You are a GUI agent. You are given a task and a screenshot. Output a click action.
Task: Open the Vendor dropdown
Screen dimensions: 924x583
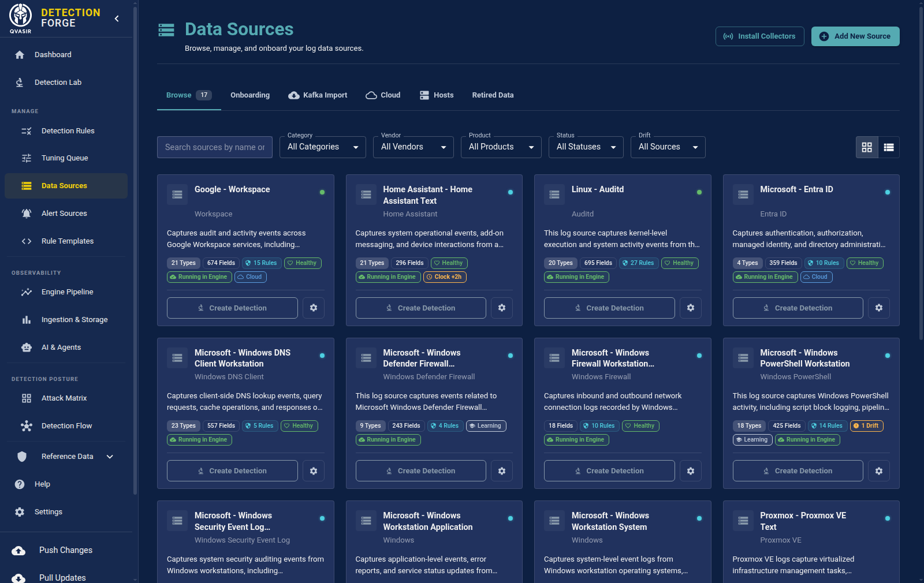point(413,147)
